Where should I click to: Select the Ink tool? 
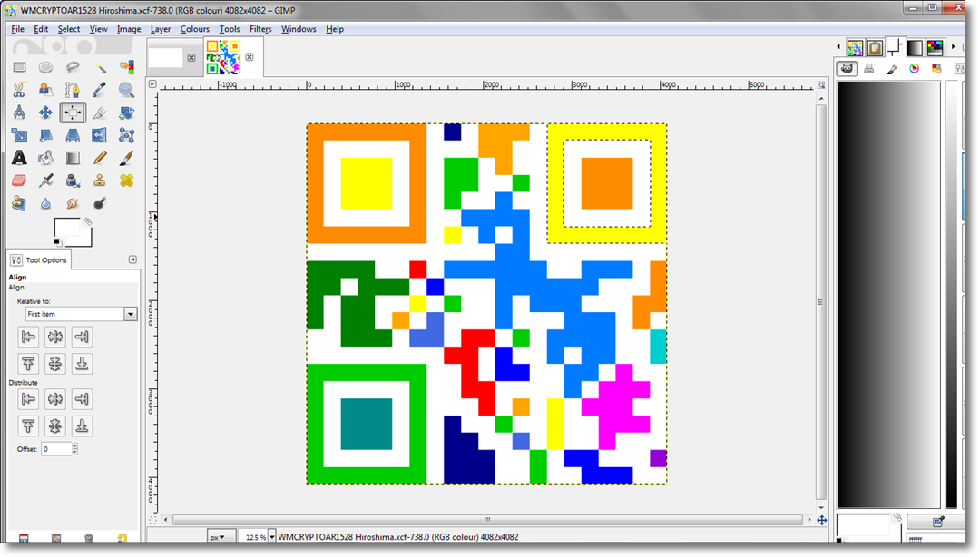coord(73,181)
